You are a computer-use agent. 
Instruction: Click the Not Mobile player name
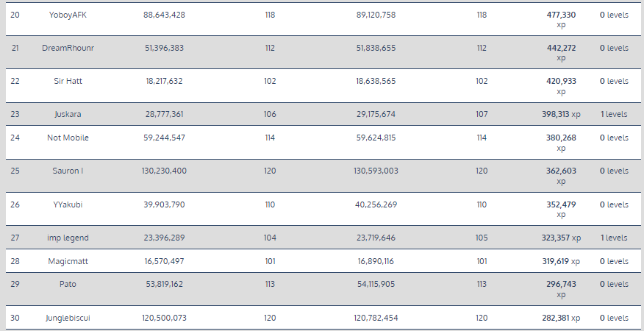[68, 138]
